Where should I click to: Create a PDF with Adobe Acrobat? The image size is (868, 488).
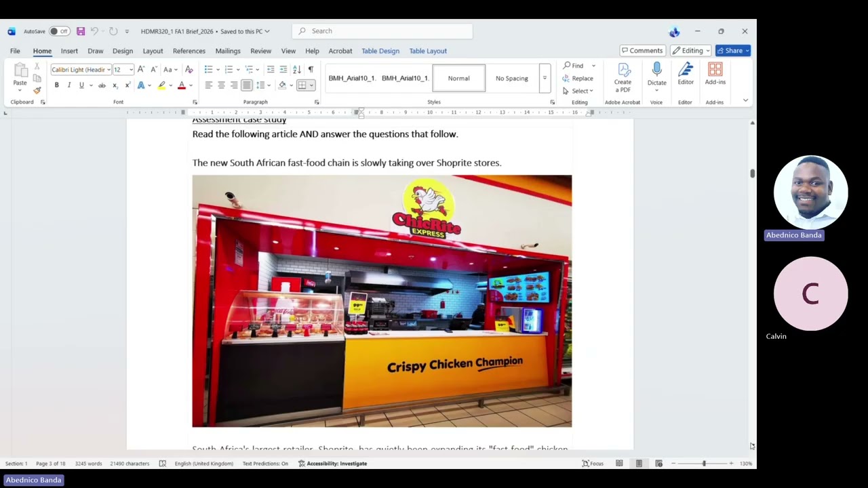(x=623, y=78)
